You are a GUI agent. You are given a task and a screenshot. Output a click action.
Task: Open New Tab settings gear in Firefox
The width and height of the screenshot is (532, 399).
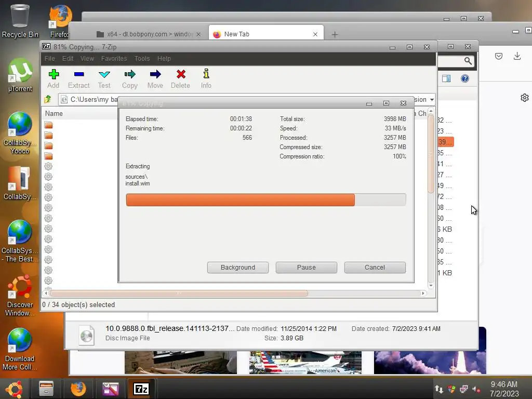click(525, 98)
